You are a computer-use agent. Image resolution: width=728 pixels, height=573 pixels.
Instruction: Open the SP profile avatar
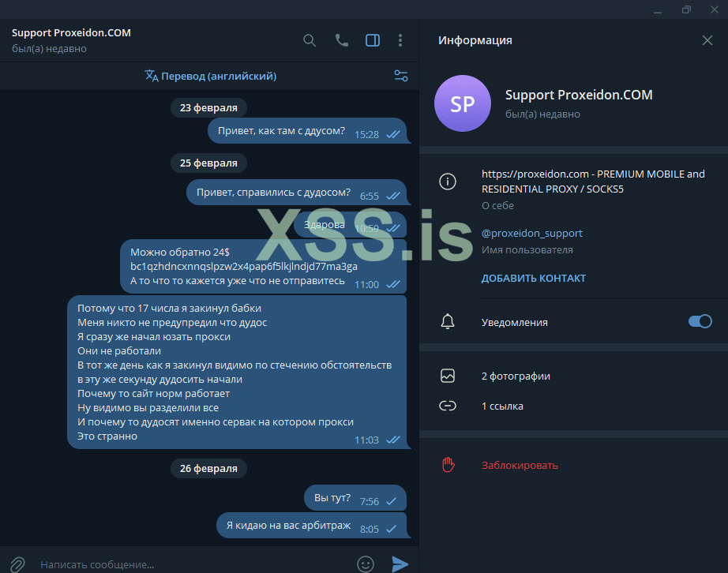[x=463, y=103]
